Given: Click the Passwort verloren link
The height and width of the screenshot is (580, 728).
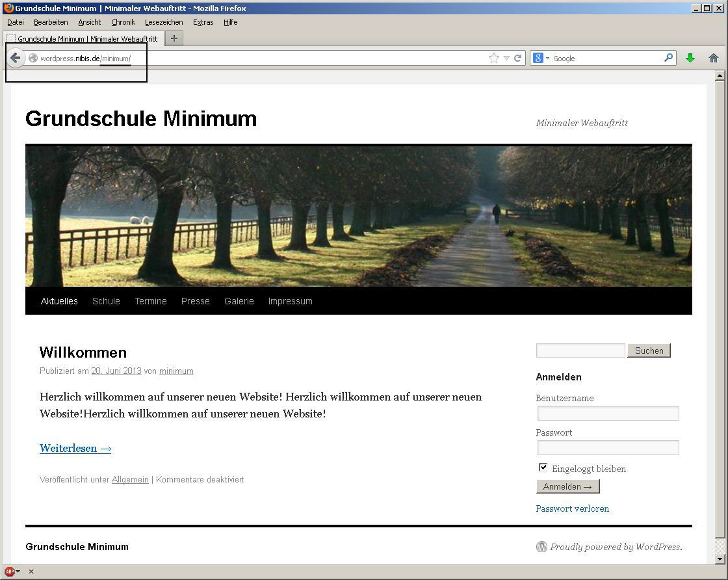Looking at the screenshot, I should pyautogui.click(x=572, y=508).
